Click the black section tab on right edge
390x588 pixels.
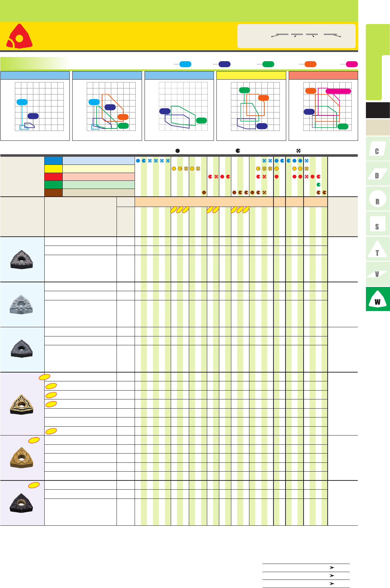378,110
